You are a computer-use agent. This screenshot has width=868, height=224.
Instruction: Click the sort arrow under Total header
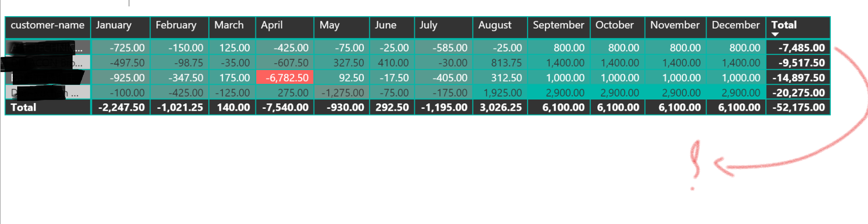point(775,34)
